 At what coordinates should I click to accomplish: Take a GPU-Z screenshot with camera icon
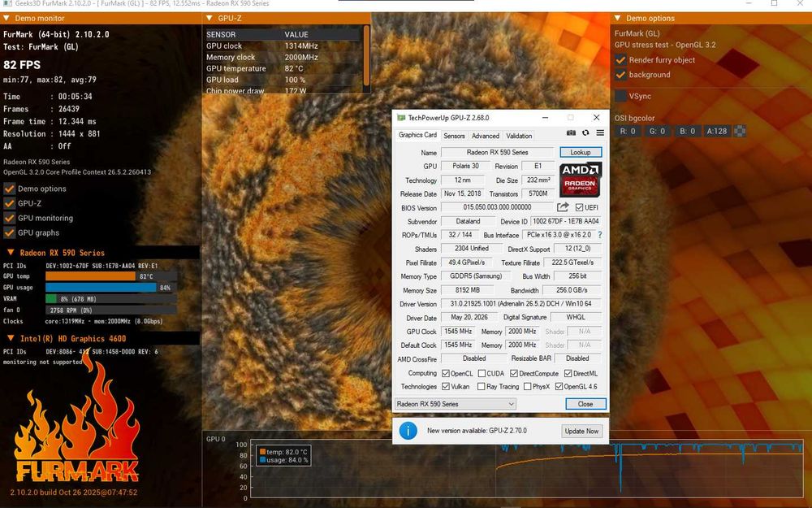571,132
